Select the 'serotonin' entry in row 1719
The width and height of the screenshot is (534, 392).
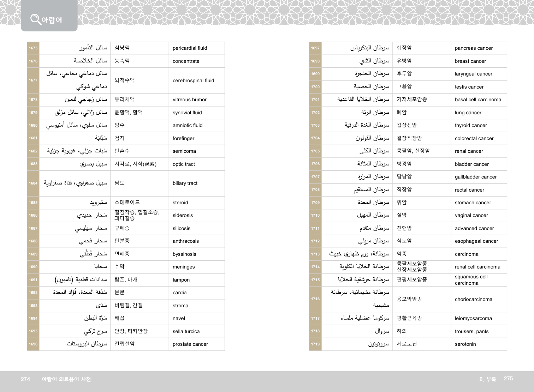coord(465,344)
